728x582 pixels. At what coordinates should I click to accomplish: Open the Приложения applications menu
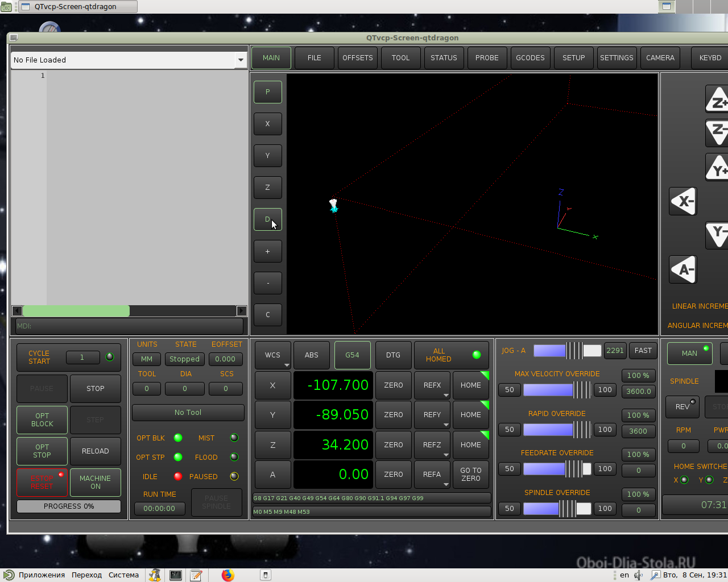coord(42,575)
